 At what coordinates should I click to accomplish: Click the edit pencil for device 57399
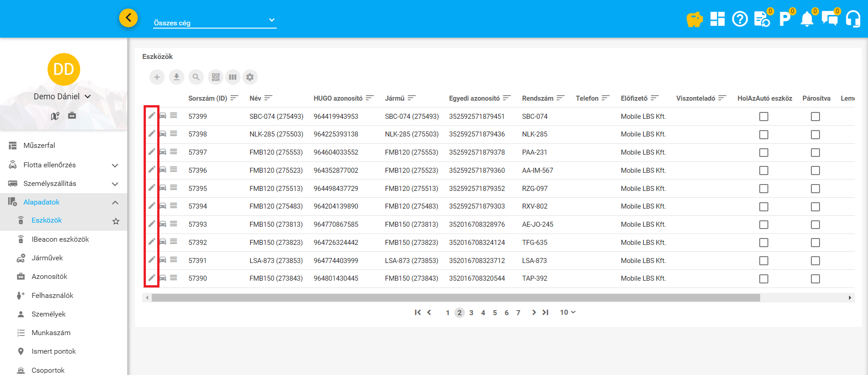point(152,116)
